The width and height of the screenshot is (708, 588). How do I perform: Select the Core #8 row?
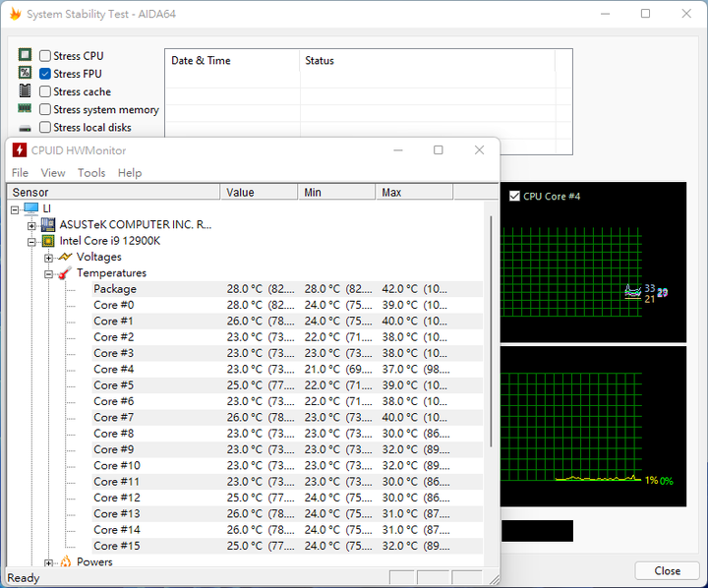287,434
